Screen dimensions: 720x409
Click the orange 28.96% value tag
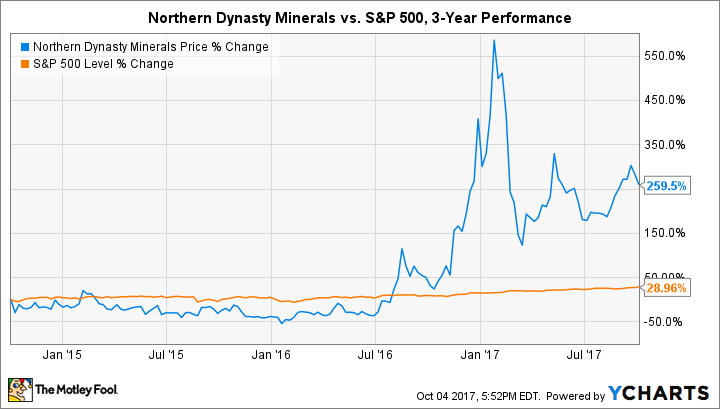[667, 286]
